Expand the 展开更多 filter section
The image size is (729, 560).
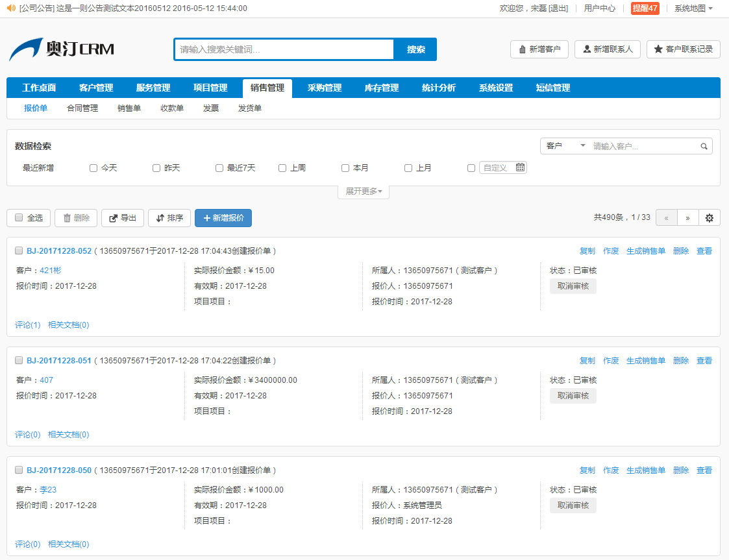364,191
